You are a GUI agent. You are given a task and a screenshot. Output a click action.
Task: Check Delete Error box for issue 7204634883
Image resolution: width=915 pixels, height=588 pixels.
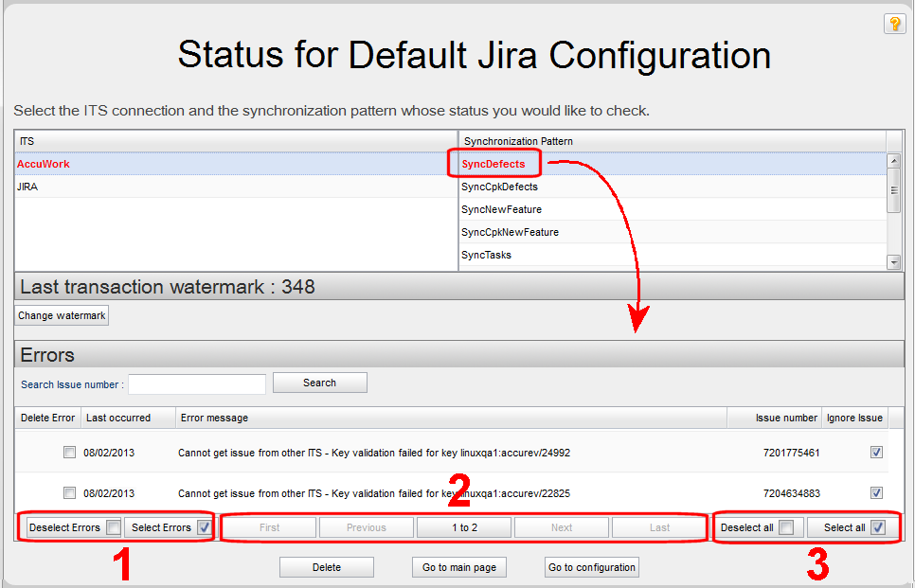pos(69,492)
